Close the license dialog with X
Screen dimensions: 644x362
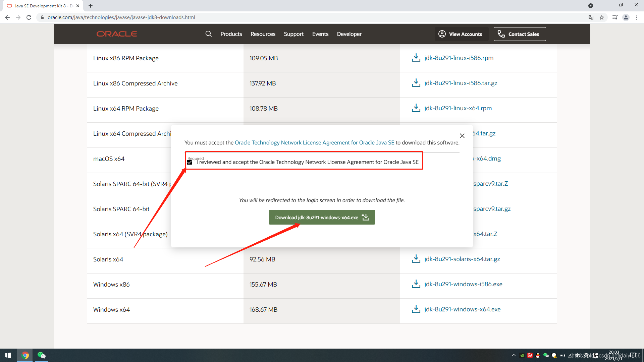pyautogui.click(x=462, y=136)
